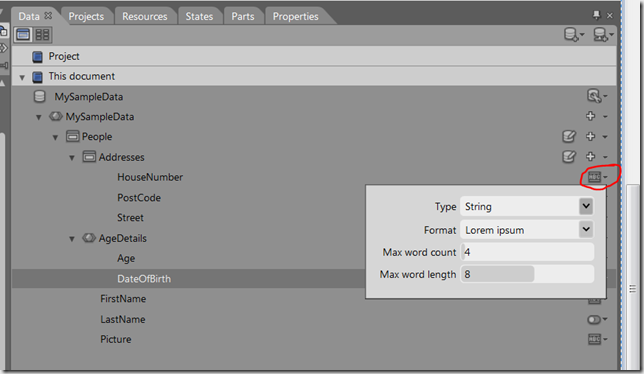The height and width of the screenshot is (374, 644).
Task: Click the Project label
Action: tap(64, 56)
